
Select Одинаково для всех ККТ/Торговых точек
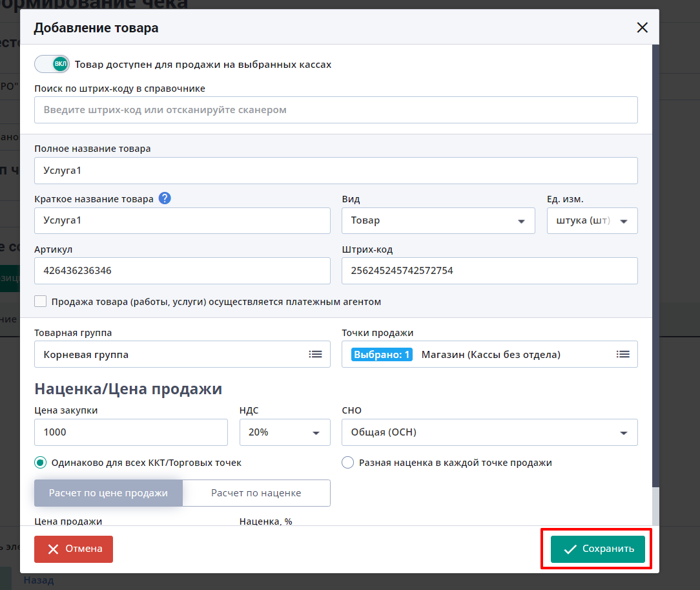pos(41,463)
